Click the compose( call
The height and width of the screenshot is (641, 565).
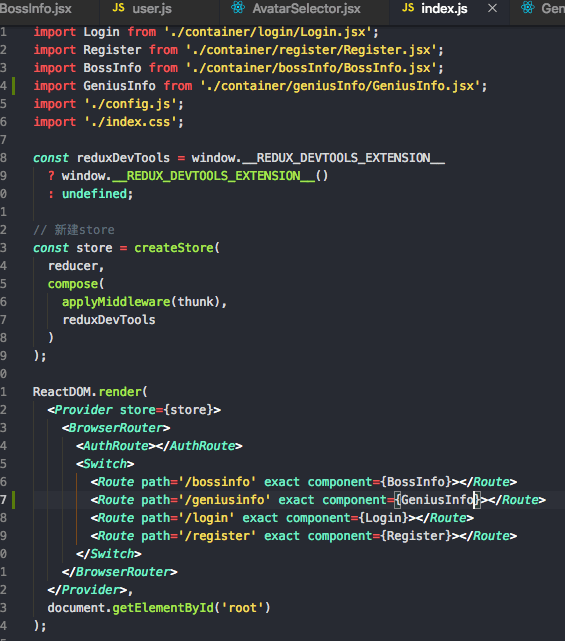pyautogui.click(x=76, y=284)
